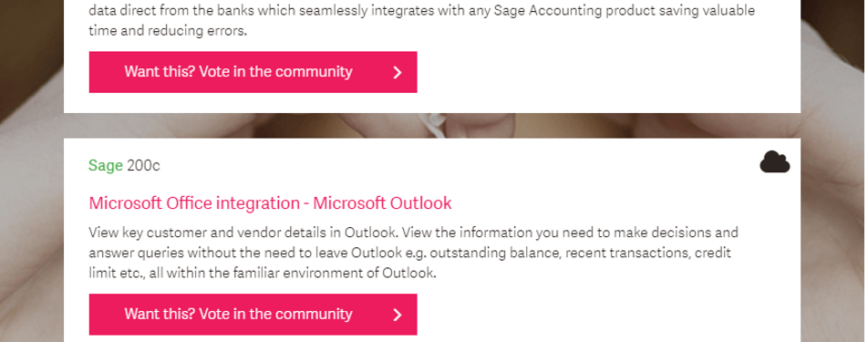Click the 'View key customer and vendor details' paragraph
Viewport: 868px width, 342px height.
tap(414, 253)
